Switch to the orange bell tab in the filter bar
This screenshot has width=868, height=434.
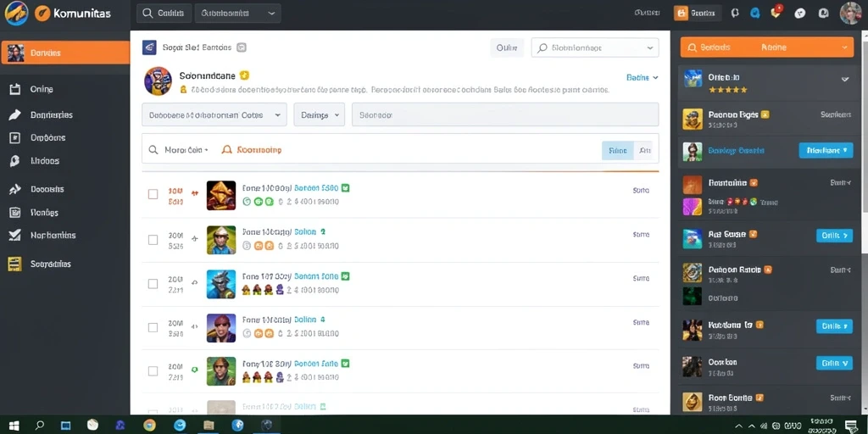click(x=251, y=149)
